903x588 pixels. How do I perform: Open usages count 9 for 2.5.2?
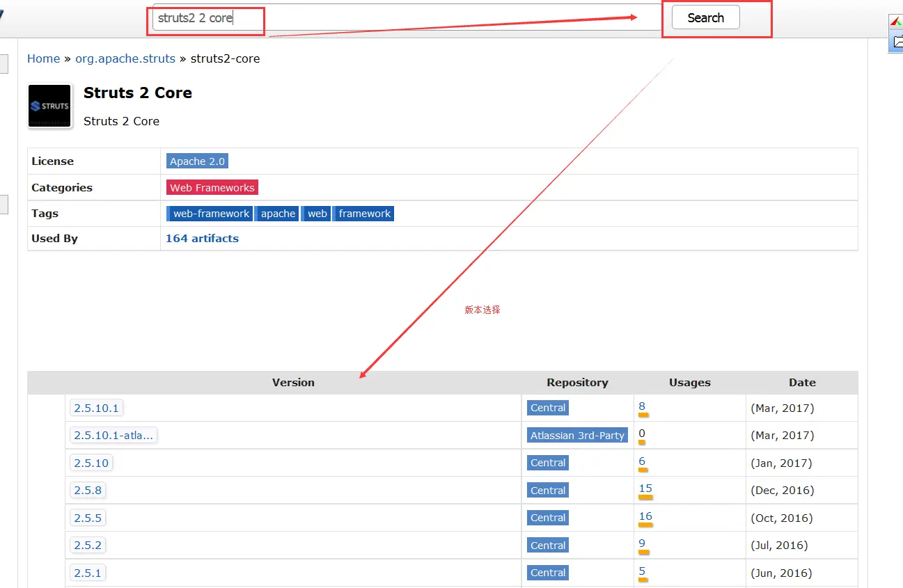point(642,543)
